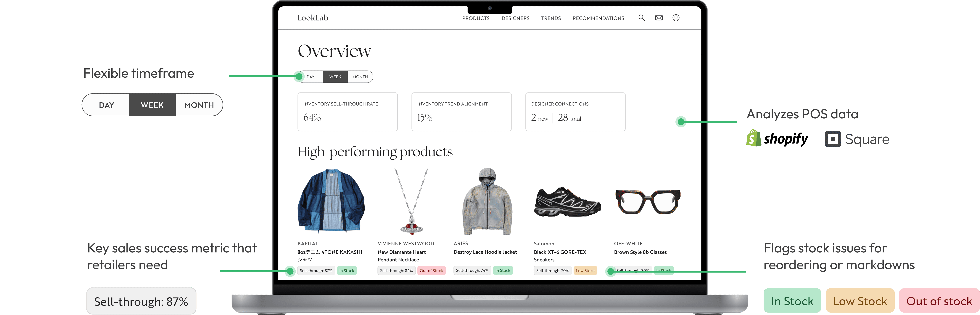The width and height of the screenshot is (980, 315).
Task: Click the Out of Stock tag on the necklace
Action: point(431,271)
